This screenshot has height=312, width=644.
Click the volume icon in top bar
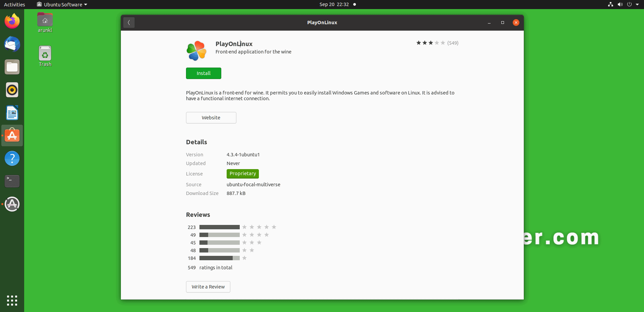[620, 4]
